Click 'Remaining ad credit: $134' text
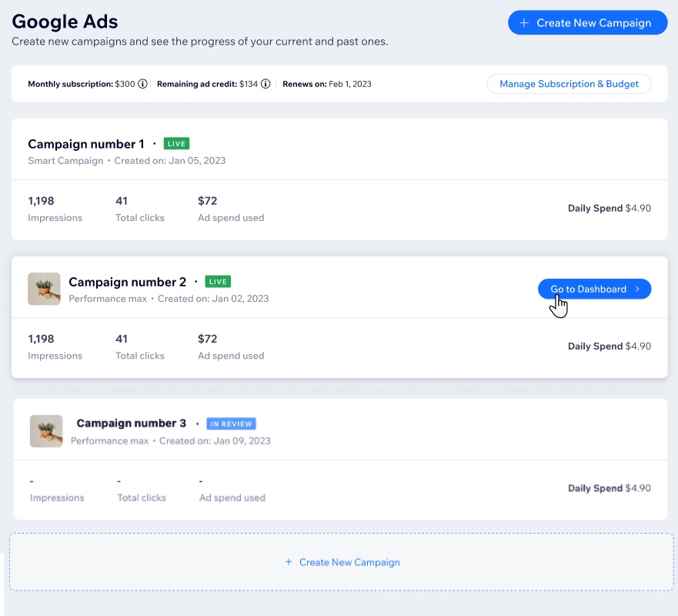Screen dimensions: 678x616 pyautogui.click(x=207, y=84)
